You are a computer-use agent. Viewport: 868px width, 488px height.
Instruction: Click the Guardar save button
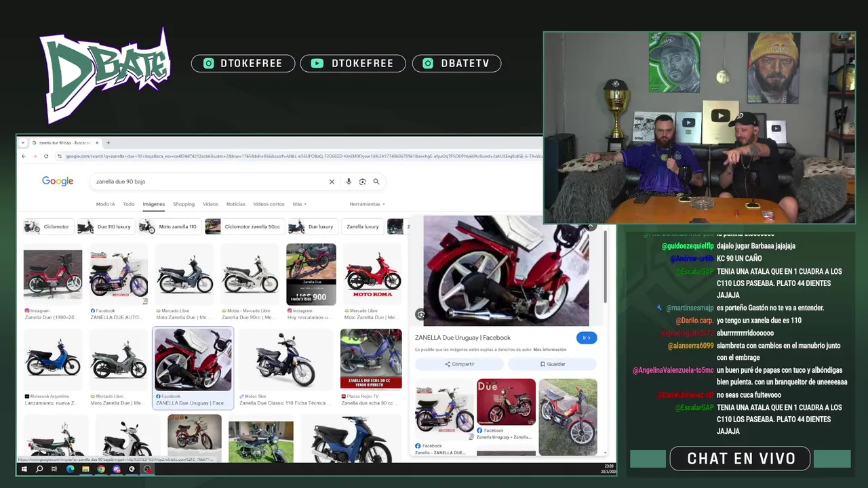(553, 364)
